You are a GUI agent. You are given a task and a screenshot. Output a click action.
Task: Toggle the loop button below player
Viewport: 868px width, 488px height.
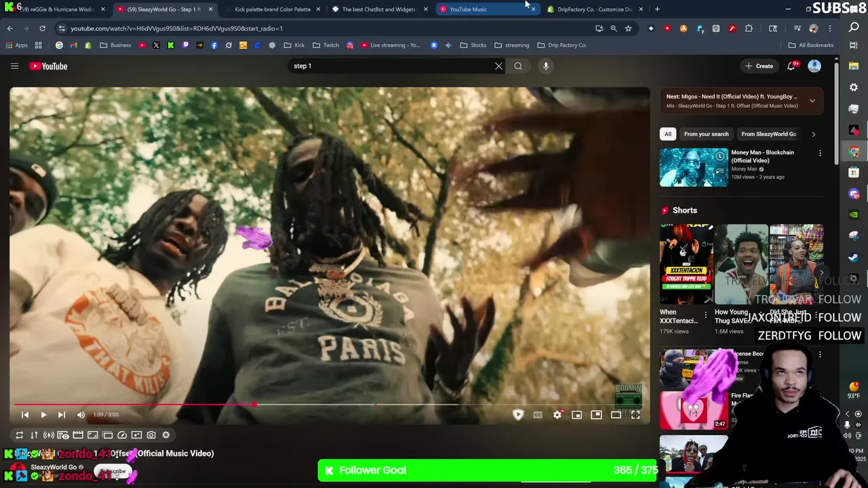[19, 435]
